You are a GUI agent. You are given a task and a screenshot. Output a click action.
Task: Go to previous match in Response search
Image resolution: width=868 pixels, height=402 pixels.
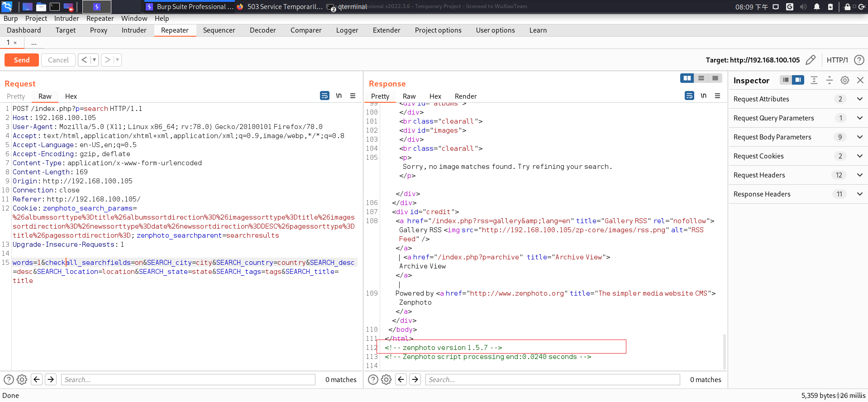401,379
